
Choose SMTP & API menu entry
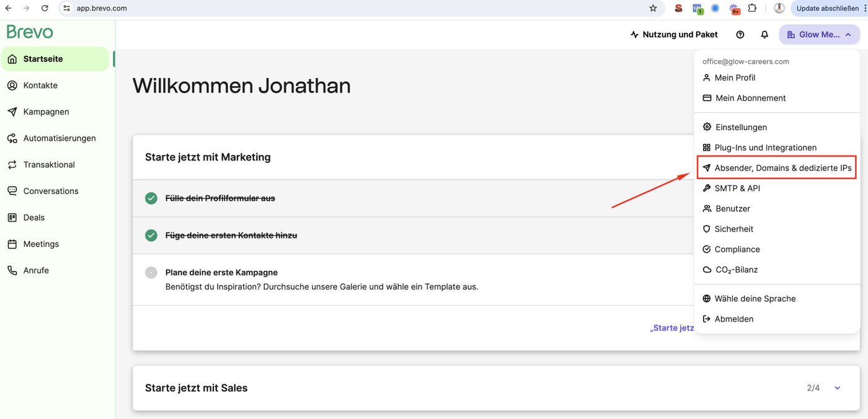[x=737, y=188]
